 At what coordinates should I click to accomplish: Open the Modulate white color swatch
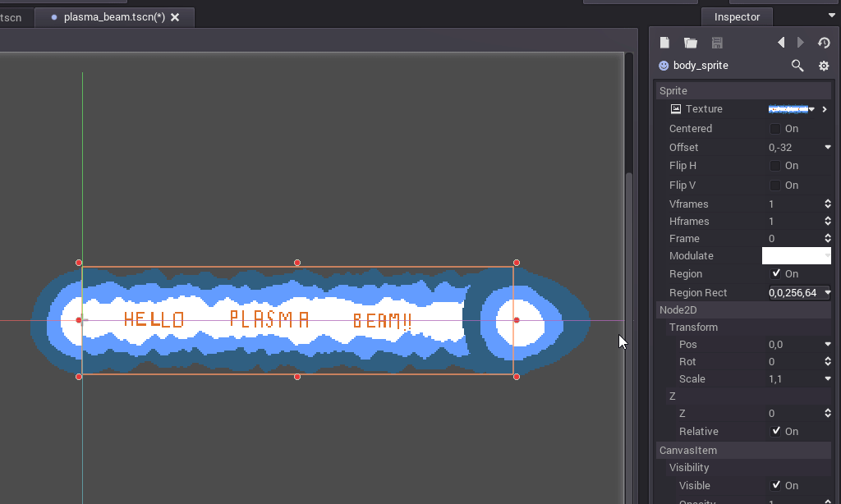[x=797, y=256]
